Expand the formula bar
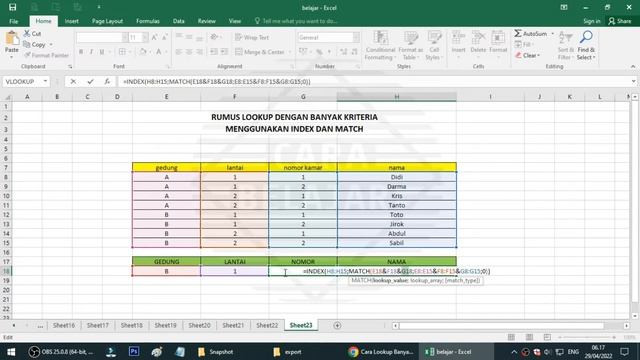Image resolution: width=640 pixels, height=360 pixels. click(633, 82)
